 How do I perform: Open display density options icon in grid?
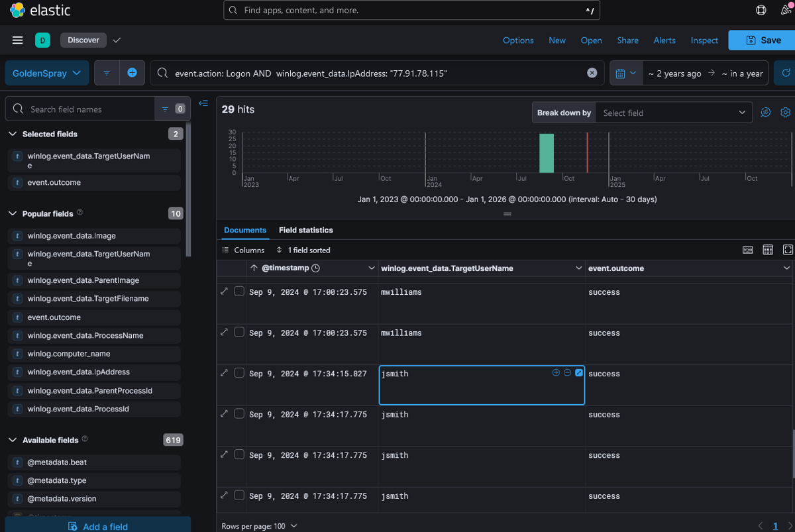[768, 250]
